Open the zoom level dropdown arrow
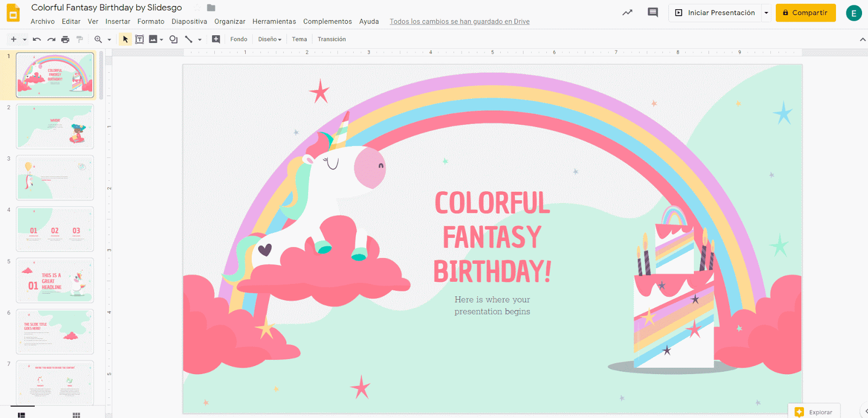 coord(109,40)
